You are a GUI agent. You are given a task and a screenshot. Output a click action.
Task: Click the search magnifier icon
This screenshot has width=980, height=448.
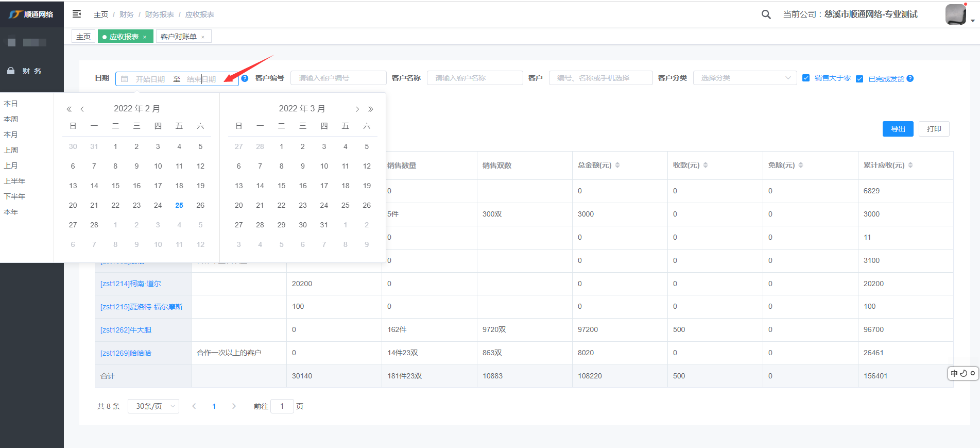766,14
